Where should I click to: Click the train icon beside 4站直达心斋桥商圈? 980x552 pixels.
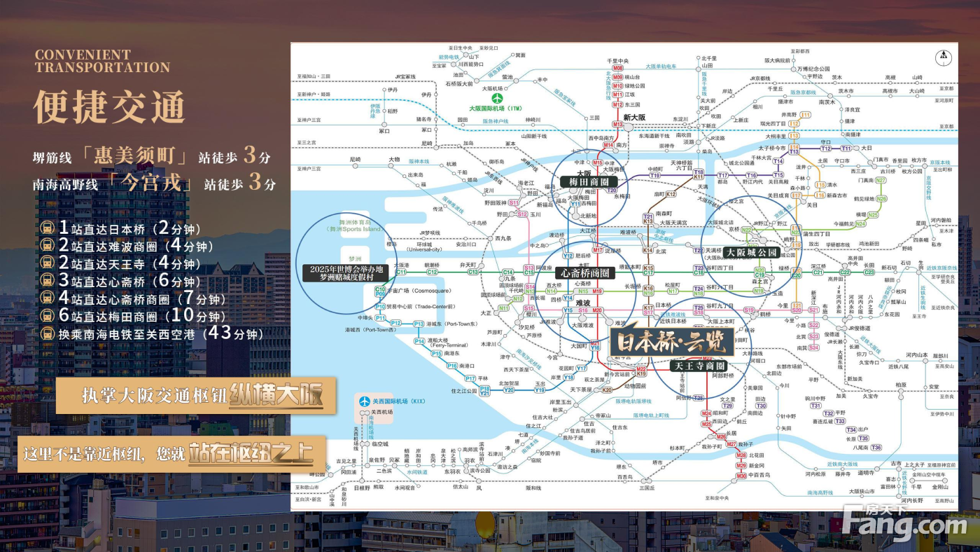48,298
